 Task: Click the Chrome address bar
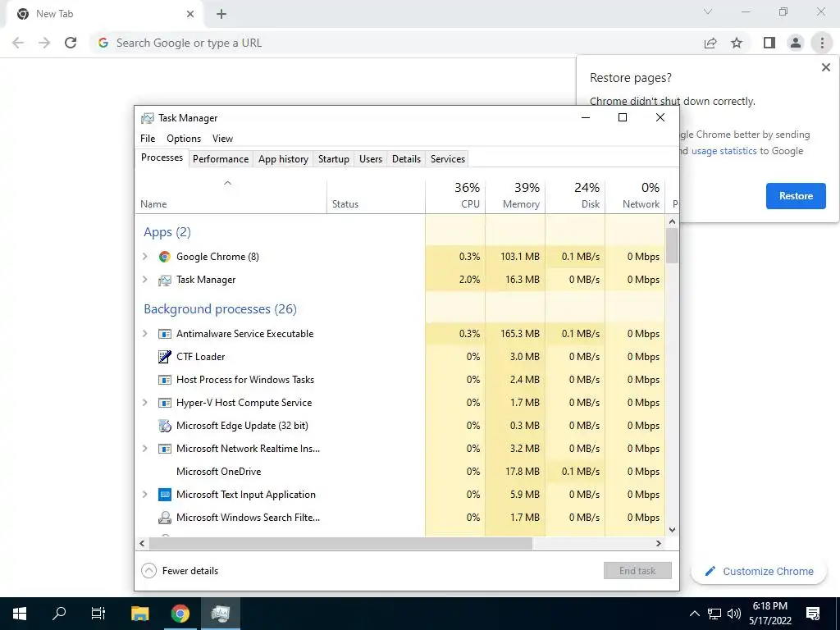(396, 43)
